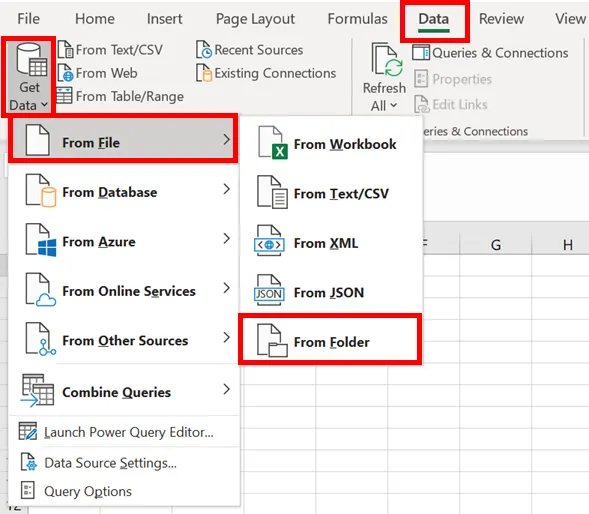Select column H header

point(567,245)
